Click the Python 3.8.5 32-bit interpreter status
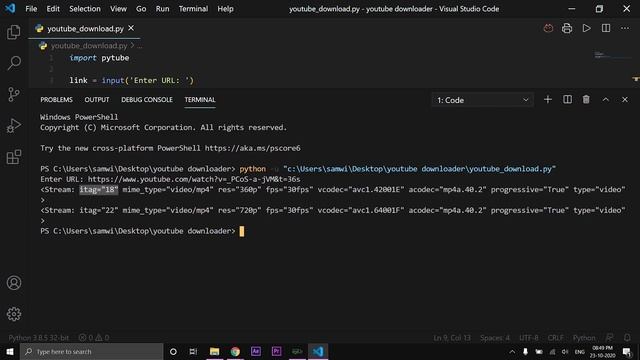This screenshot has width=640, height=360. tap(39, 338)
